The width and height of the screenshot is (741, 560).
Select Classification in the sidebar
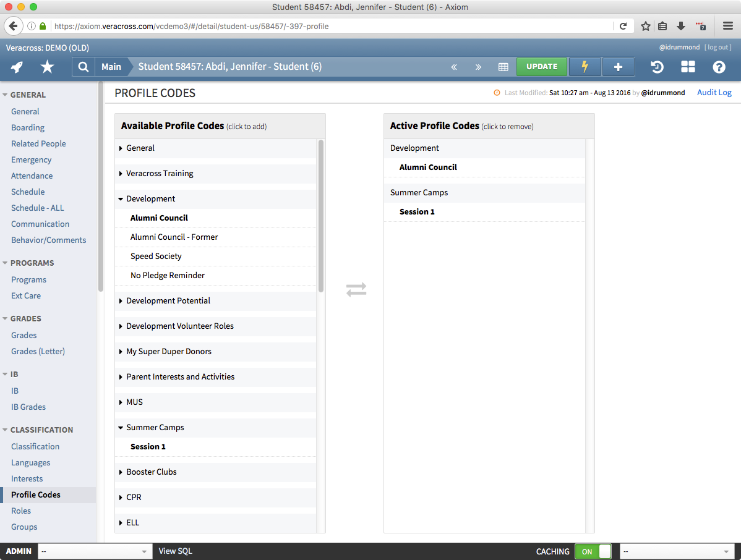35,447
